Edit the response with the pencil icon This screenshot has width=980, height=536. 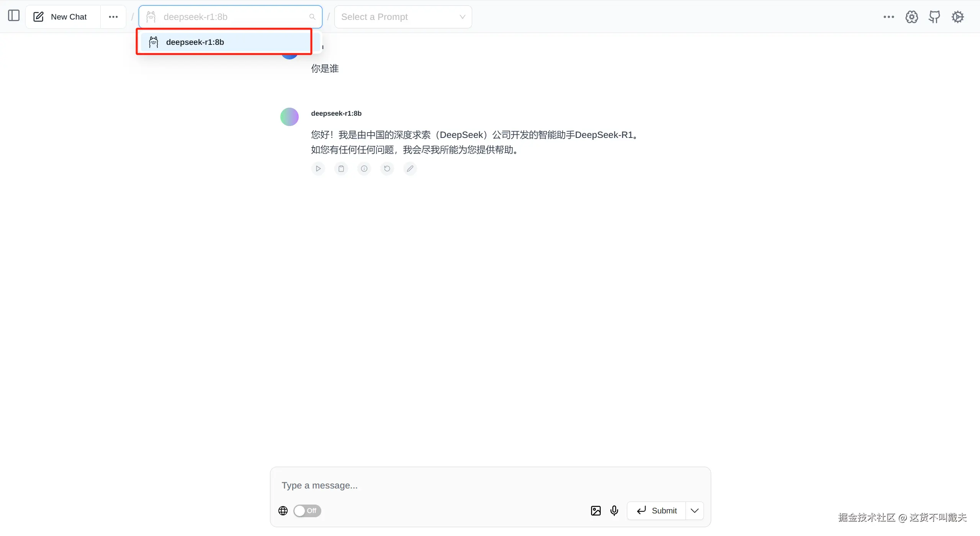tap(410, 169)
